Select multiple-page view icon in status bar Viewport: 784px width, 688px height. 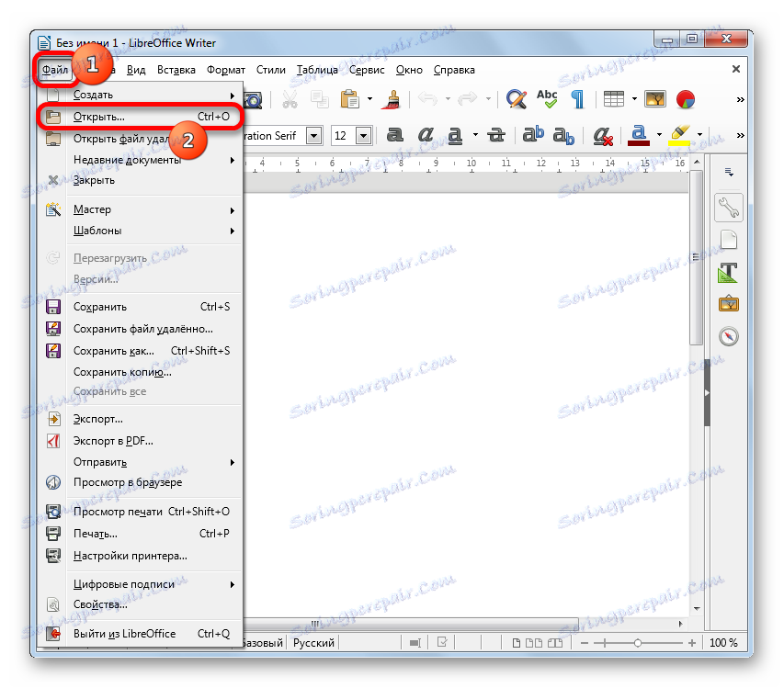point(534,643)
